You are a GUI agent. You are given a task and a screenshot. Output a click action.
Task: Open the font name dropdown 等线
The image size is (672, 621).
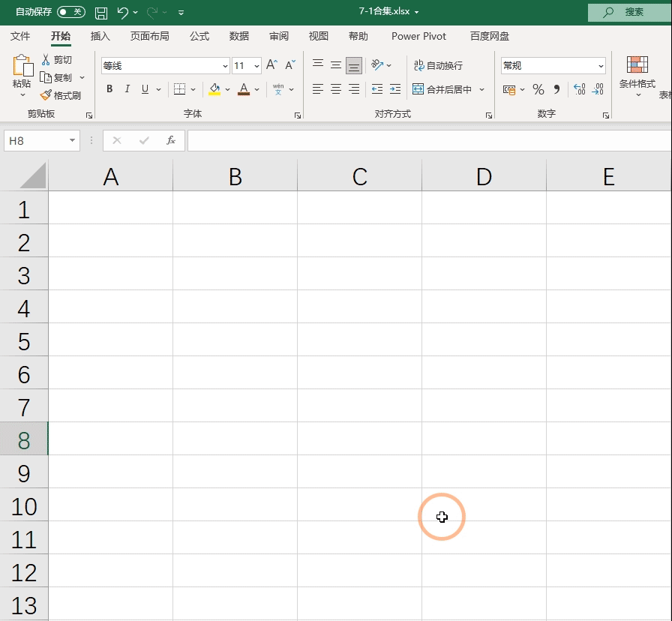point(166,65)
